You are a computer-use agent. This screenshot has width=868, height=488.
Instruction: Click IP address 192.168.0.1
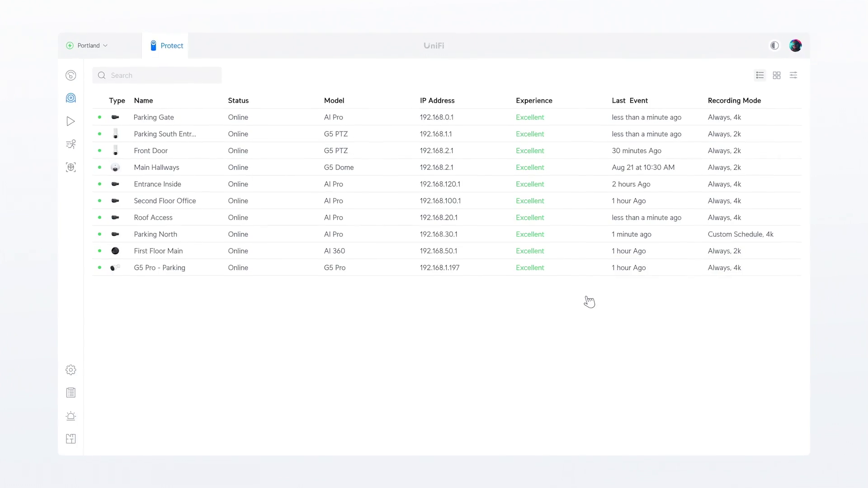point(437,117)
